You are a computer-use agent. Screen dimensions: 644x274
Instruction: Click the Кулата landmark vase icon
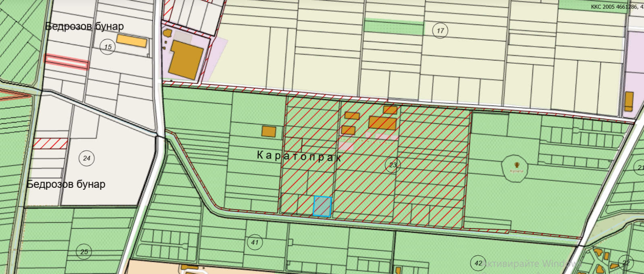click(x=517, y=165)
